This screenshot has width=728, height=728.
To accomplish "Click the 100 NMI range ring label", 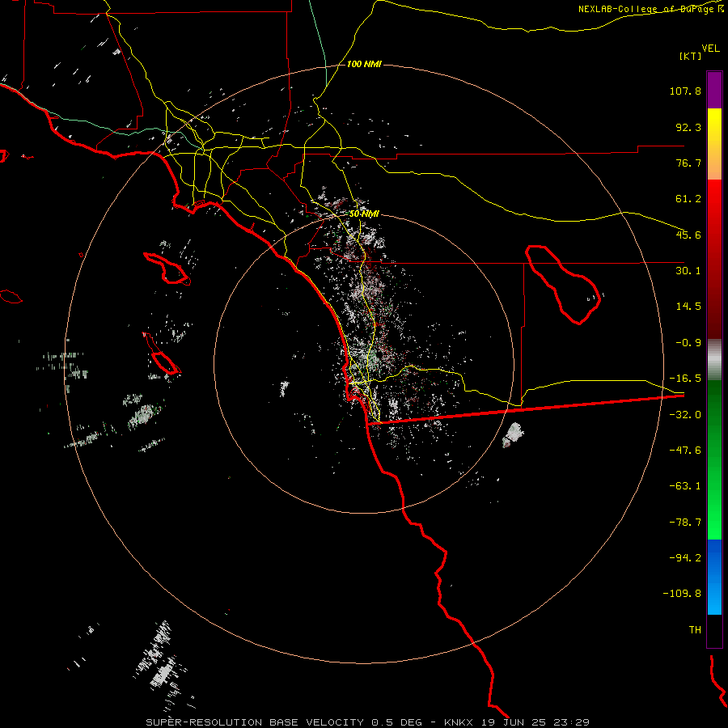I will point(364,64).
